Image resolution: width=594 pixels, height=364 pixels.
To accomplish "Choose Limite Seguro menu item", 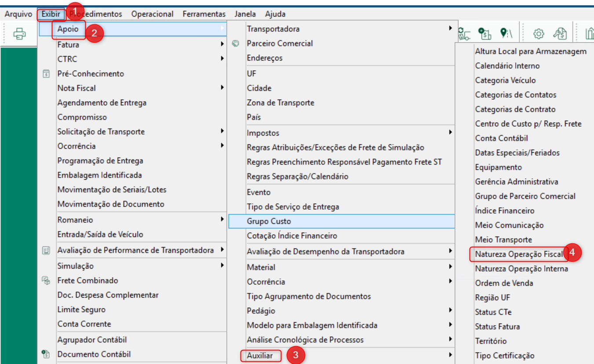I will point(82,310).
